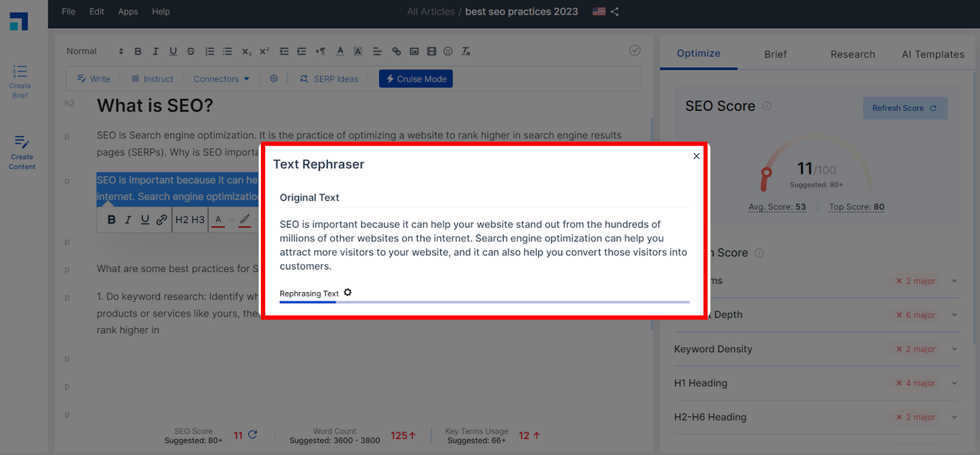Click the US flag language icon
Viewport: 980px width, 455px height.
(x=599, y=12)
